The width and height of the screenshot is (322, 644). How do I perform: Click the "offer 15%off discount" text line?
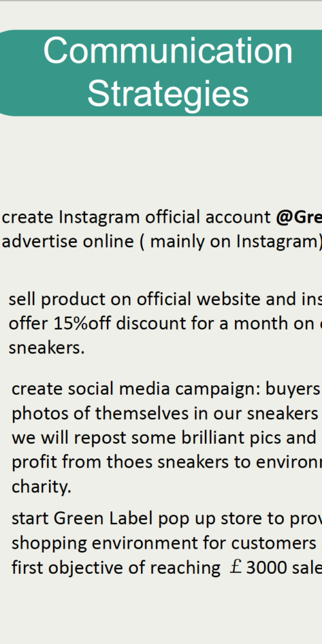point(165,324)
